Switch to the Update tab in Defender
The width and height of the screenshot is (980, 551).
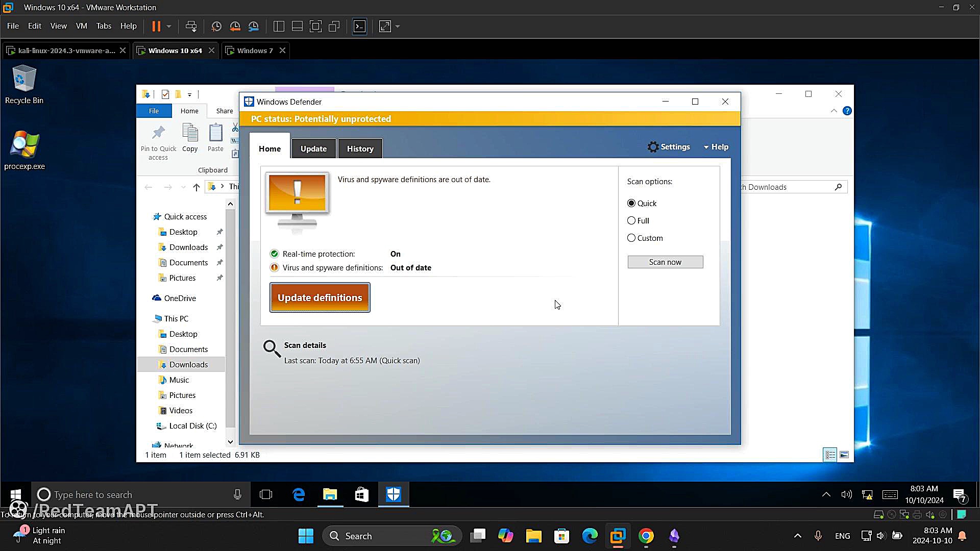313,148
